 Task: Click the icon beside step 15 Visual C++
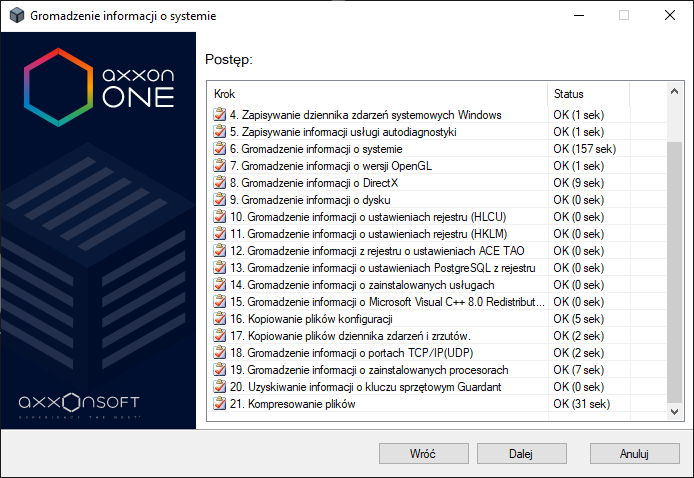[219, 301]
